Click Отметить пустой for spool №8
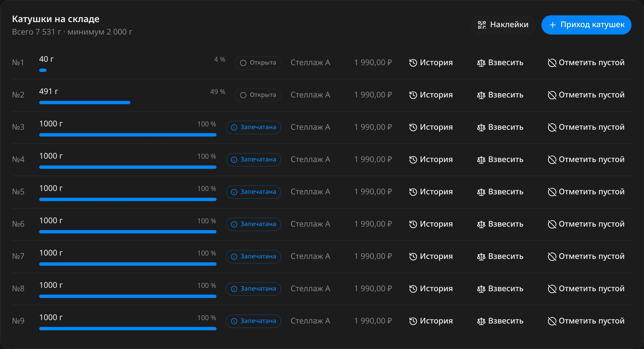The image size is (644, 349). pyautogui.click(x=586, y=289)
